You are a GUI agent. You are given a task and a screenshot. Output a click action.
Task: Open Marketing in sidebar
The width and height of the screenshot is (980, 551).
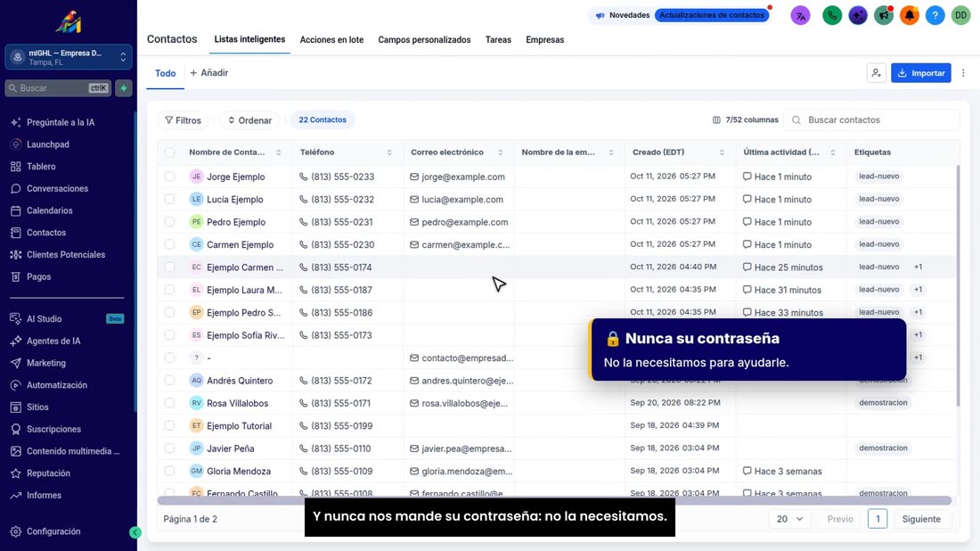[45, 363]
